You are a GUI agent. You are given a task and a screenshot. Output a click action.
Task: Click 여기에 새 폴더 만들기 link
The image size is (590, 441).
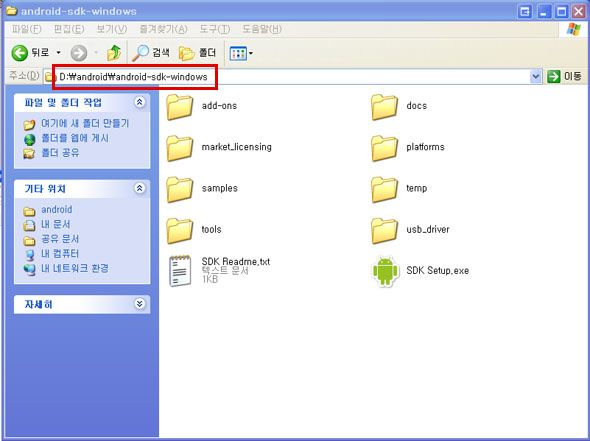pos(85,123)
